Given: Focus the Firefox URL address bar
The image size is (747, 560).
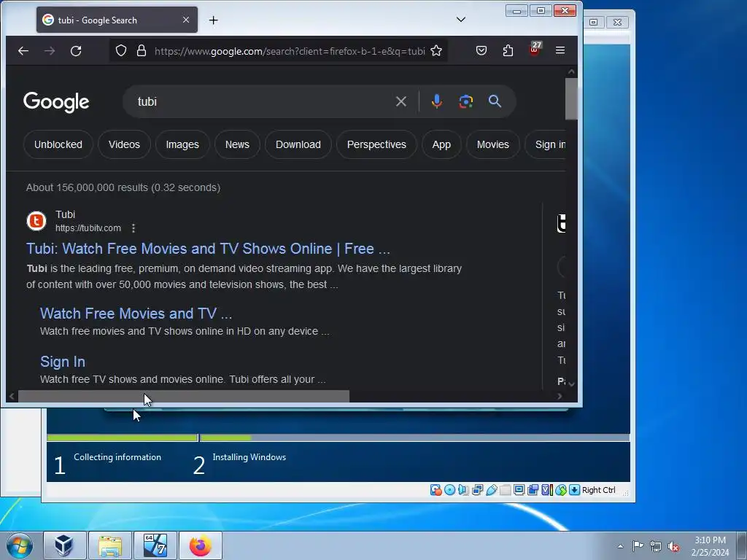Looking at the screenshot, I should [x=290, y=51].
